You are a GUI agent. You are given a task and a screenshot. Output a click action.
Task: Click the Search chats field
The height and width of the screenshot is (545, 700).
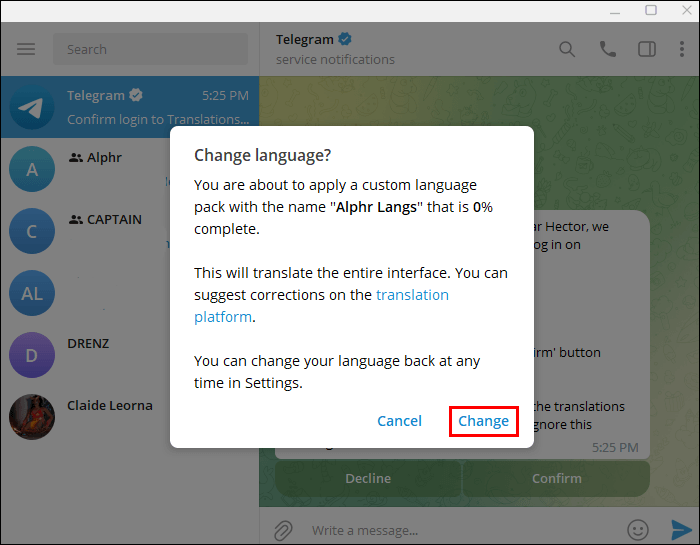(150, 49)
